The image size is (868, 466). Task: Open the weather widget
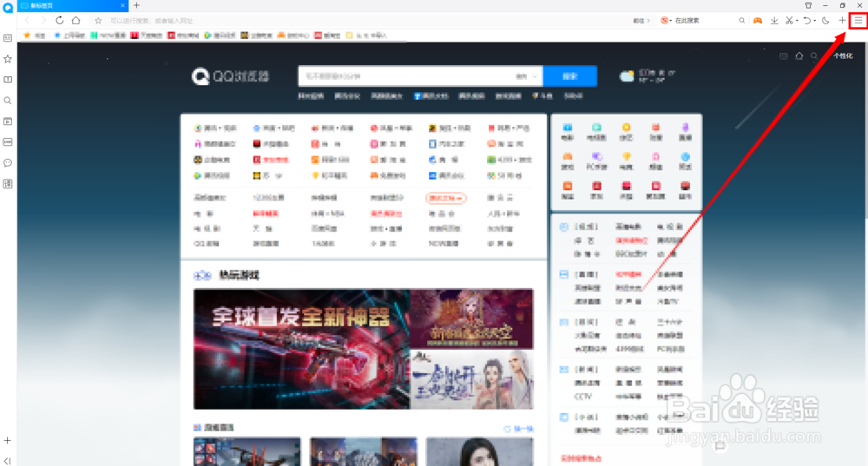click(648, 75)
